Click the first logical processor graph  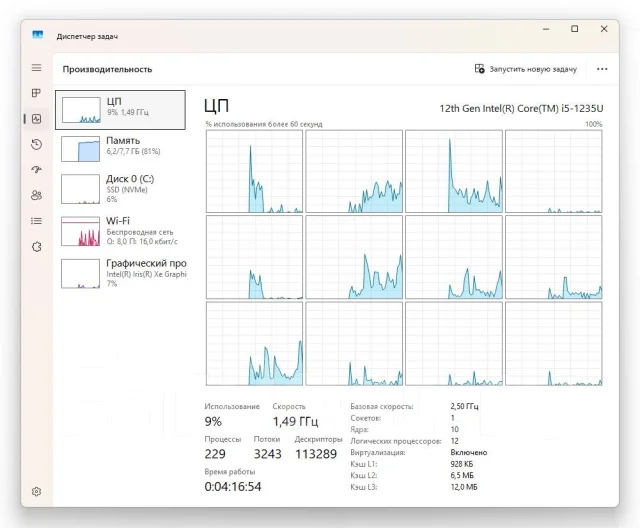pos(254,171)
